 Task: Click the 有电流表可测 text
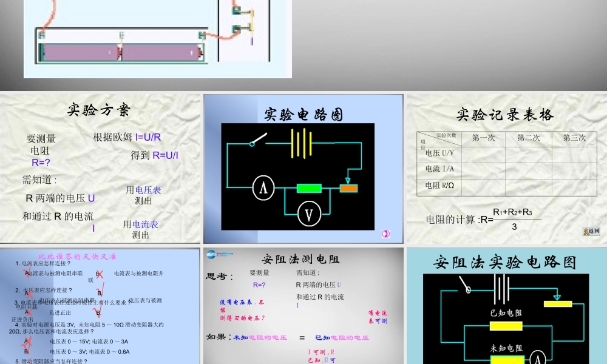pyautogui.click(x=378, y=317)
